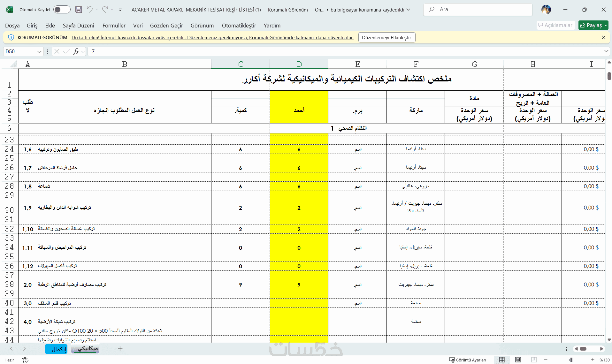Viewport: 612px width, 364px height.
Task: Click the Açıklamalar comments button
Action: [x=555, y=25]
